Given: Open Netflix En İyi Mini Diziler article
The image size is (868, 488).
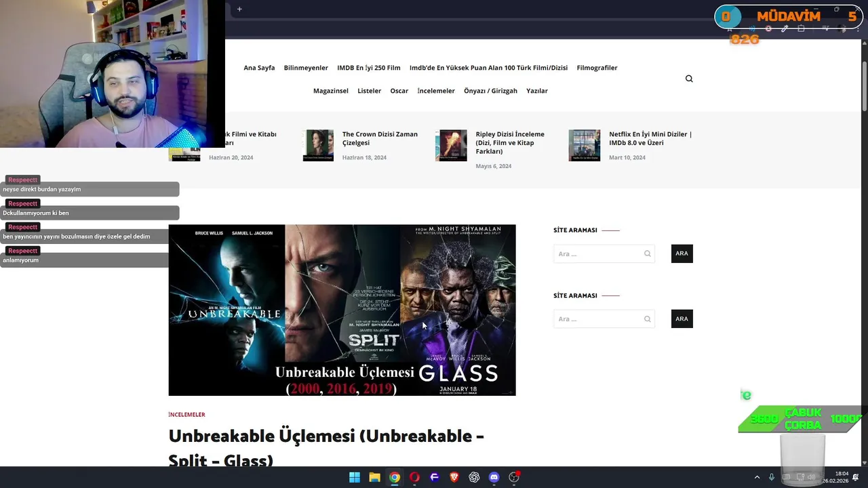Looking at the screenshot, I should [x=650, y=138].
